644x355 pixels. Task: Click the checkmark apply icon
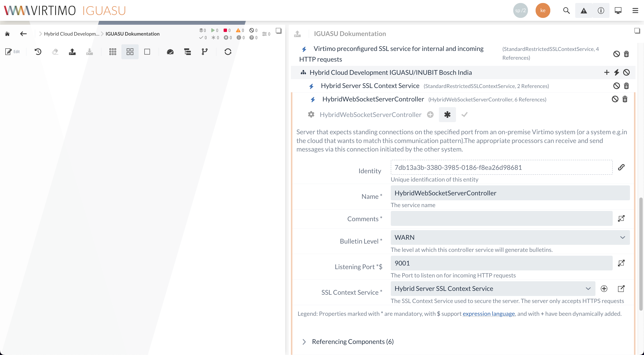(x=464, y=115)
